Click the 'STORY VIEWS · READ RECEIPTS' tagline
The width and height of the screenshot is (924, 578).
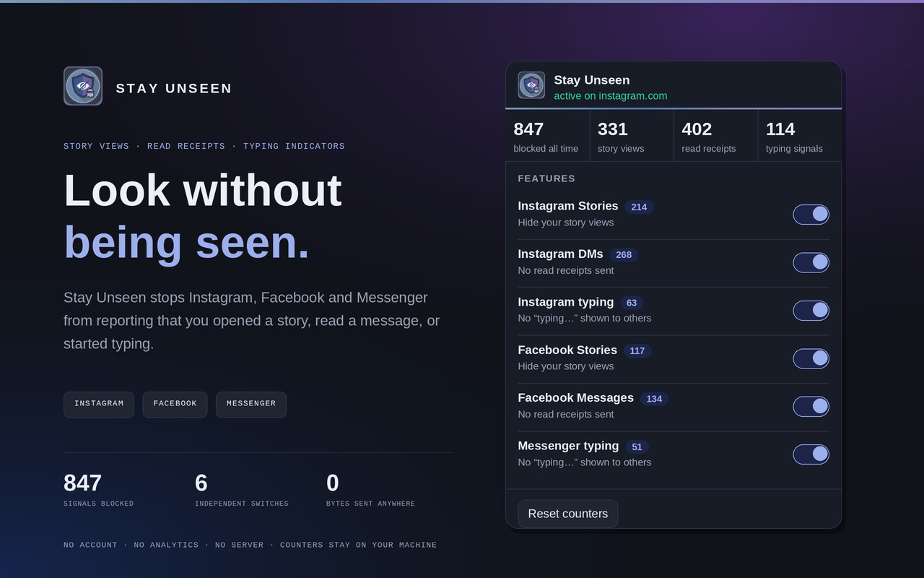pos(204,146)
